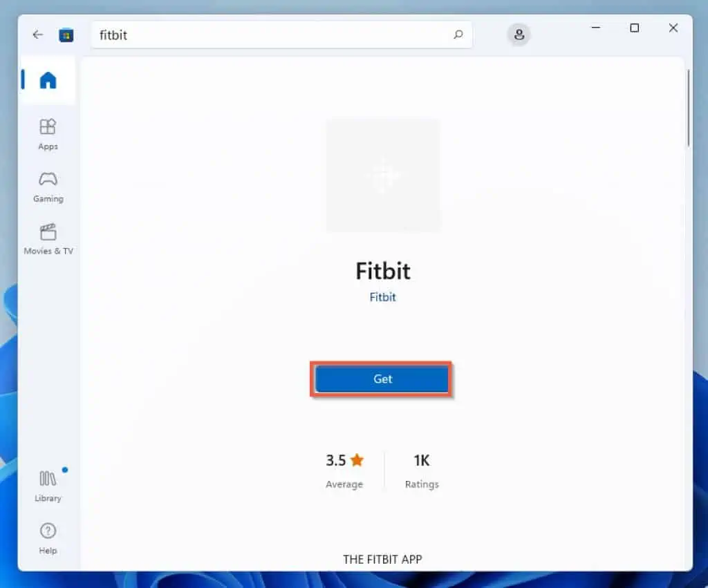Viewport: 708px width, 588px height.
Task: Click the Microsoft Store logo icon
Action: click(66, 35)
